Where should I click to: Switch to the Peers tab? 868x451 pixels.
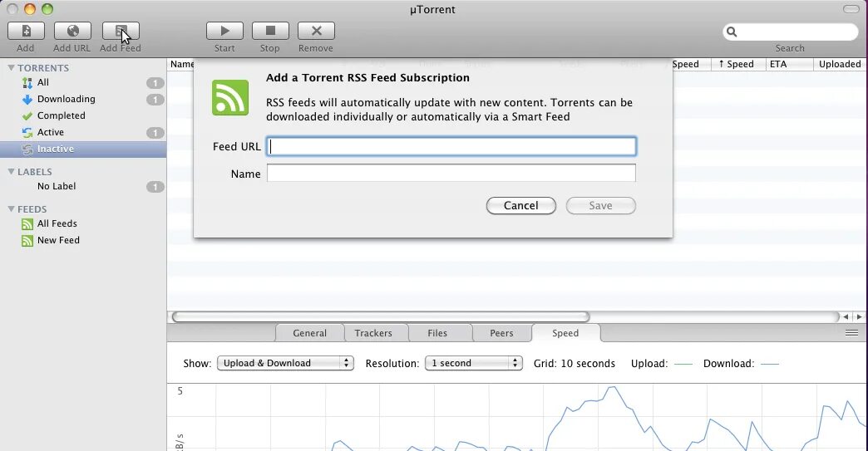[x=501, y=333]
